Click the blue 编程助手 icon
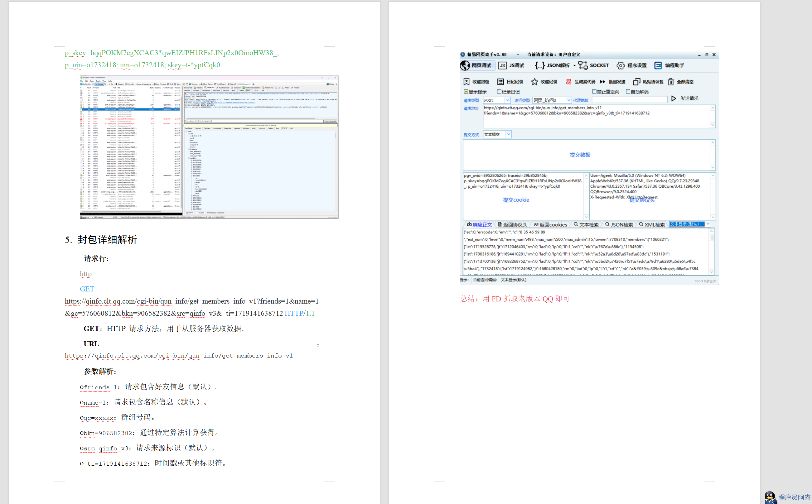The image size is (812, 504). (658, 65)
